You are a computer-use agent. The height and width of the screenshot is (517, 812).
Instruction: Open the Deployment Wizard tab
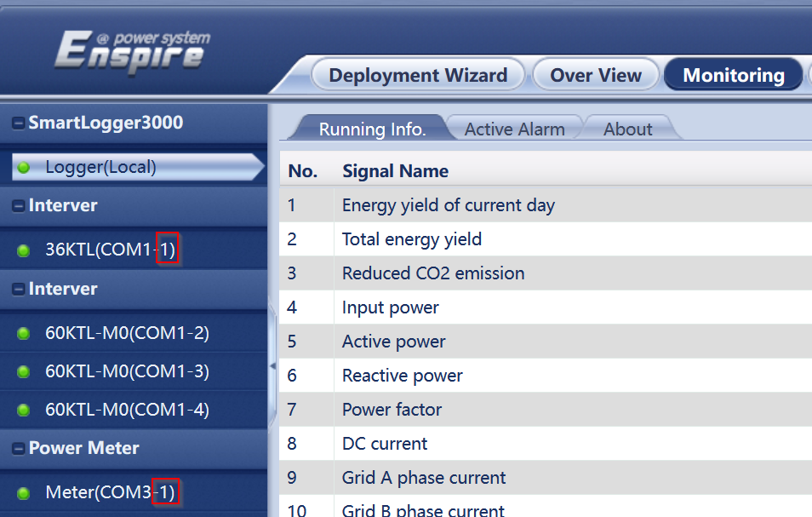[418, 75]
